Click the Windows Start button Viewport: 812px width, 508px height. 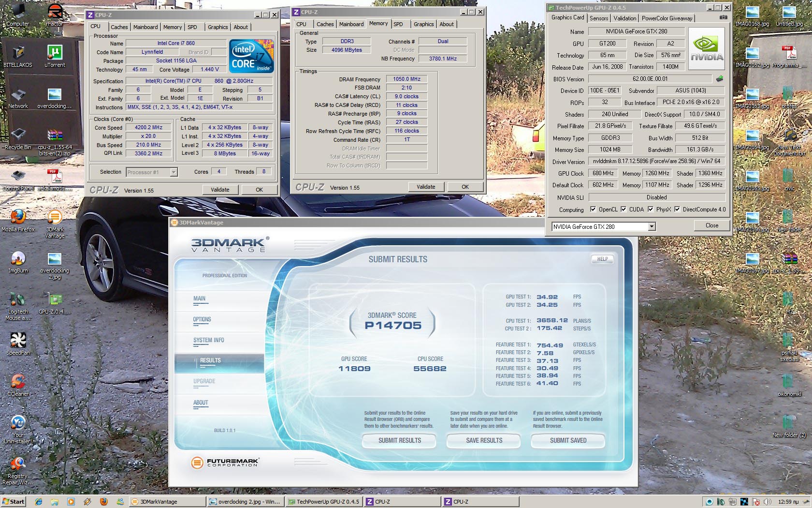point(14,502)
